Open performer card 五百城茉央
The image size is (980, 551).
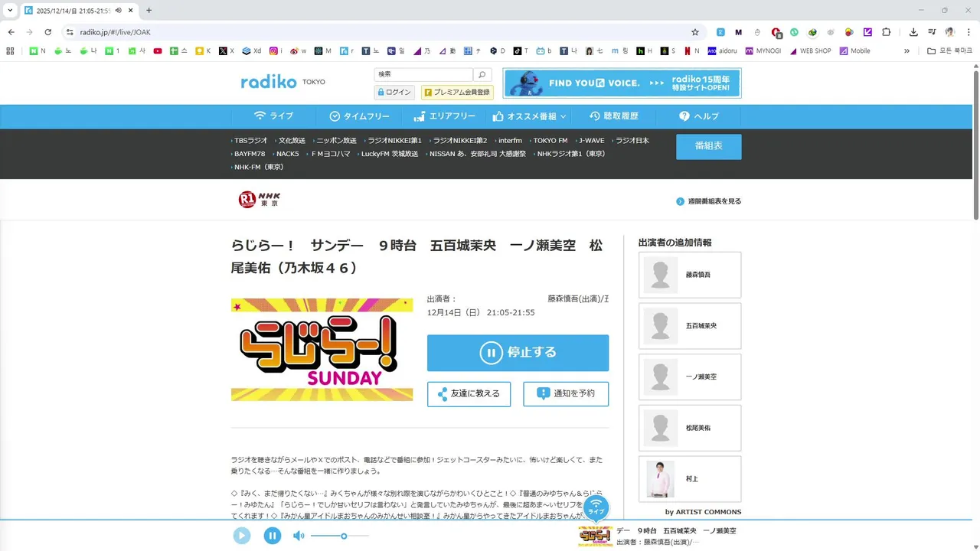690,326
